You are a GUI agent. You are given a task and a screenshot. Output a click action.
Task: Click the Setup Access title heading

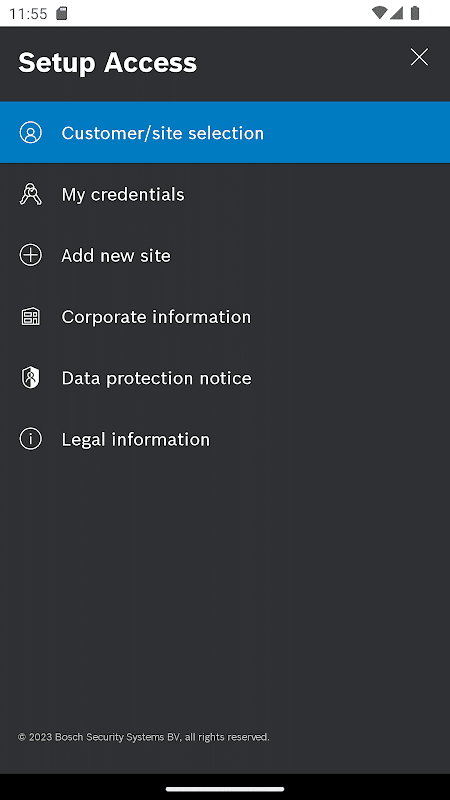coord(108,63)
